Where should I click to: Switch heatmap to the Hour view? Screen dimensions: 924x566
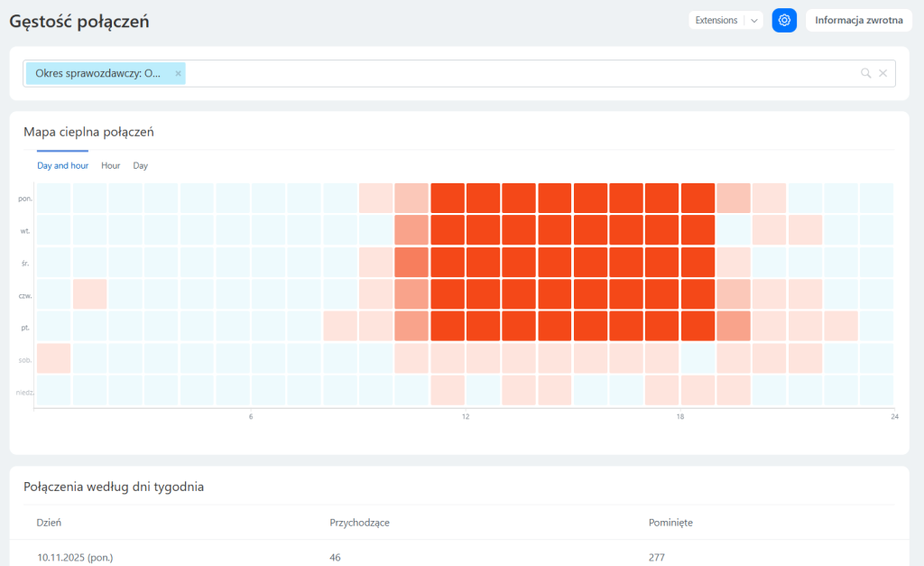tap(110, 166)
